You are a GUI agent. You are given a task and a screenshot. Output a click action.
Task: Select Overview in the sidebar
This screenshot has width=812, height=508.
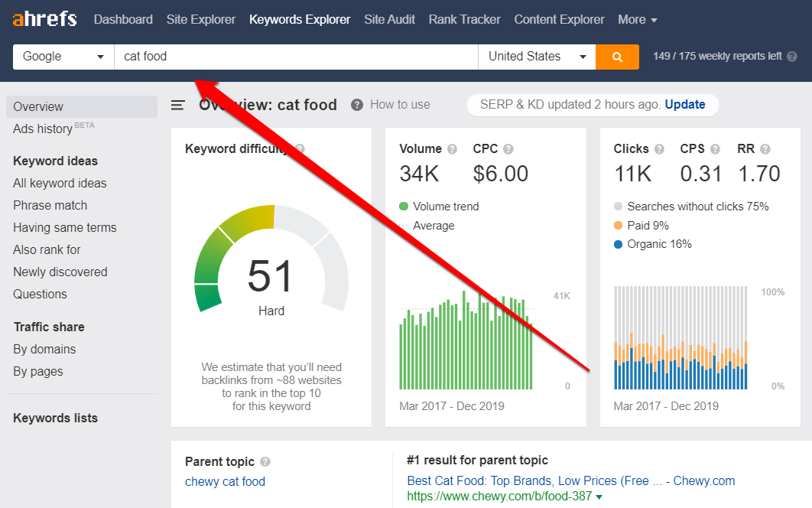click(x=82, y=107)
